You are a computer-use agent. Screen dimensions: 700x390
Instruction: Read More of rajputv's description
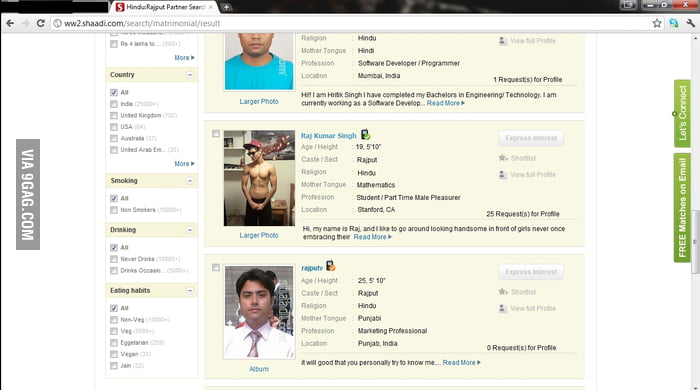tap(462, 362)
